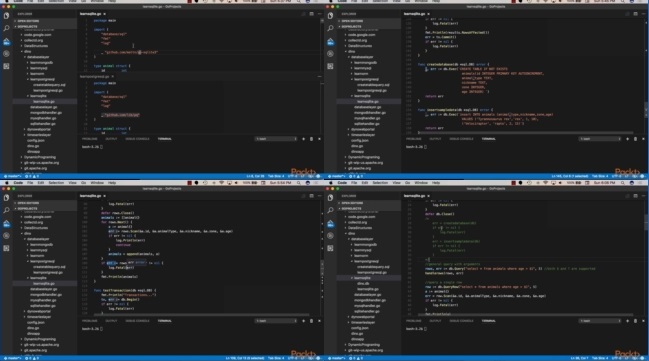
Task: Expand DynamicPrograming folder in top-left window
Action: pos(40,157)
